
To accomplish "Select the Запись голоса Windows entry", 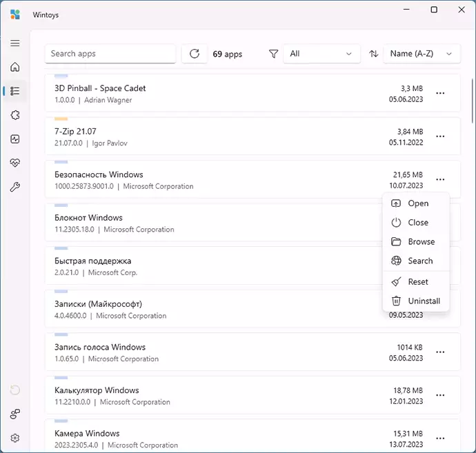I will (x=252, y=352).
